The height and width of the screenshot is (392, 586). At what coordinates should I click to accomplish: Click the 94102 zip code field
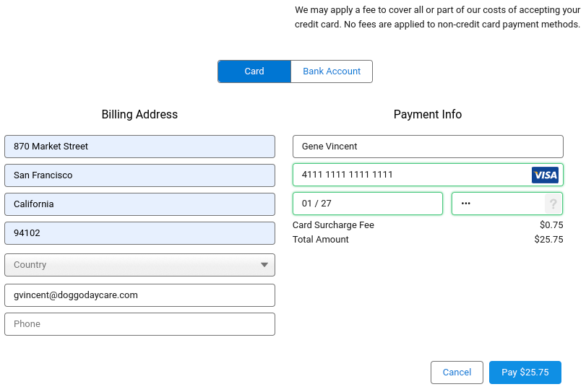[139, 233]
